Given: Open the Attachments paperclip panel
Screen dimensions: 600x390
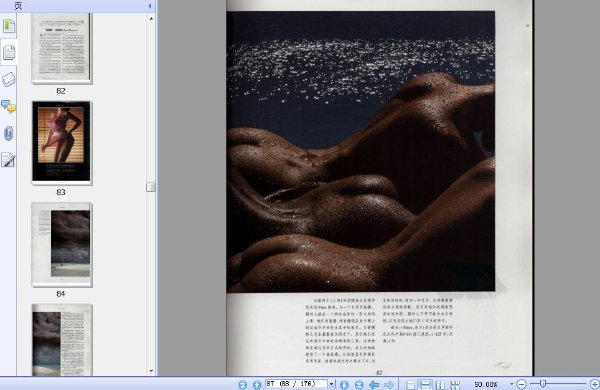Looking at the screenshot, I should tap(8, 133).
